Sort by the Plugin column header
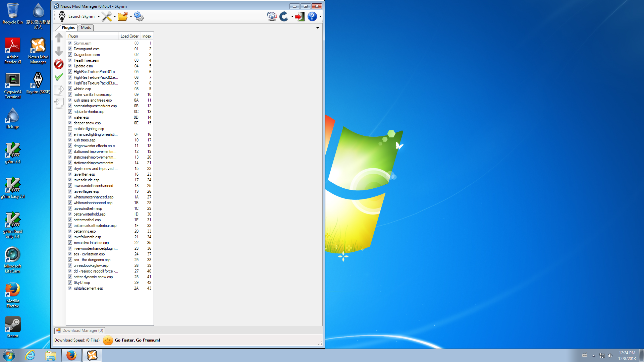The image size is (644, 362). coord(92,36)
